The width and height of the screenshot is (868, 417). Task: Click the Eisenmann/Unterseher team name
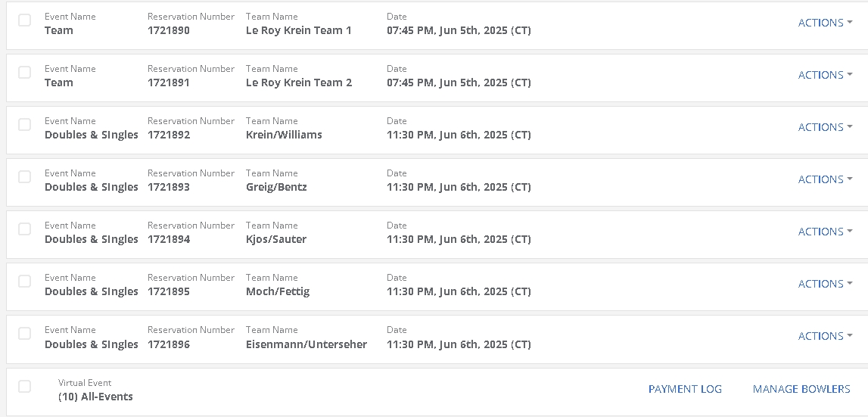click(x=306, y=344)
